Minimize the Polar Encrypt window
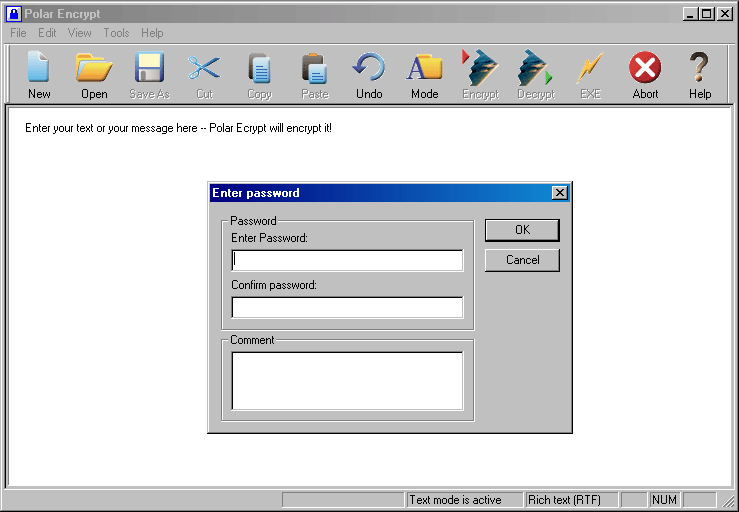The height and width of the screenshot is (512, 739). point(690,14)
